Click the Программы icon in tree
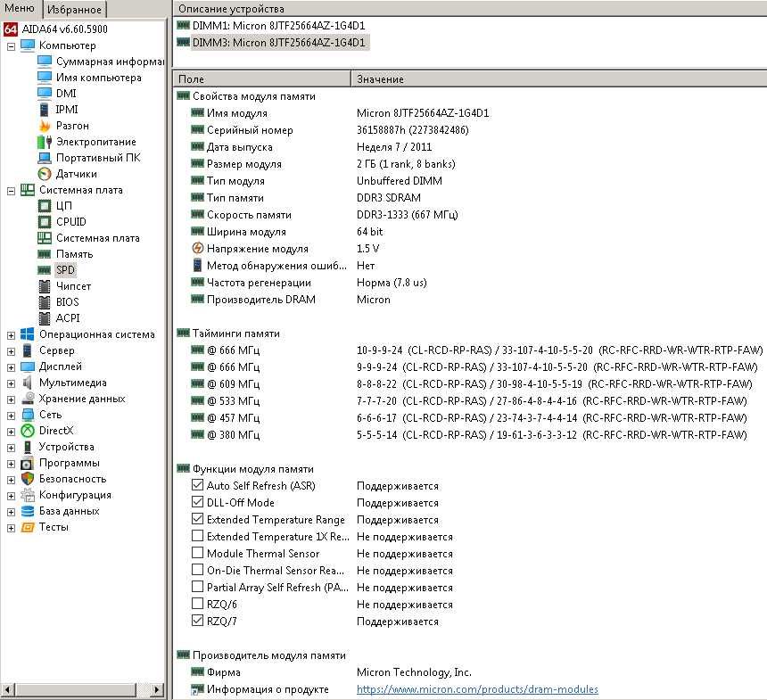The image size is (767, 700). click(28, 463)
